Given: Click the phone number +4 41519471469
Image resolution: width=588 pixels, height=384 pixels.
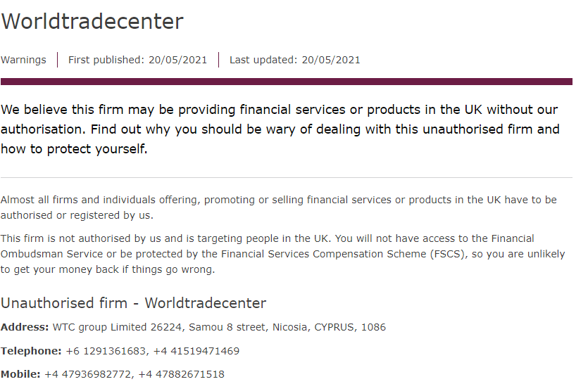Looking at the screenshot, I should 196,351.
